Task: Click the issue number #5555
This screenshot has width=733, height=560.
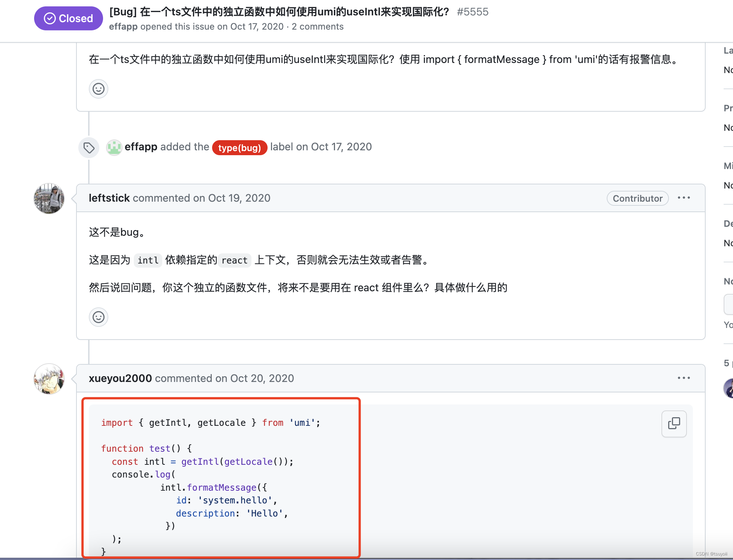Action: click(x=473, y=12)
